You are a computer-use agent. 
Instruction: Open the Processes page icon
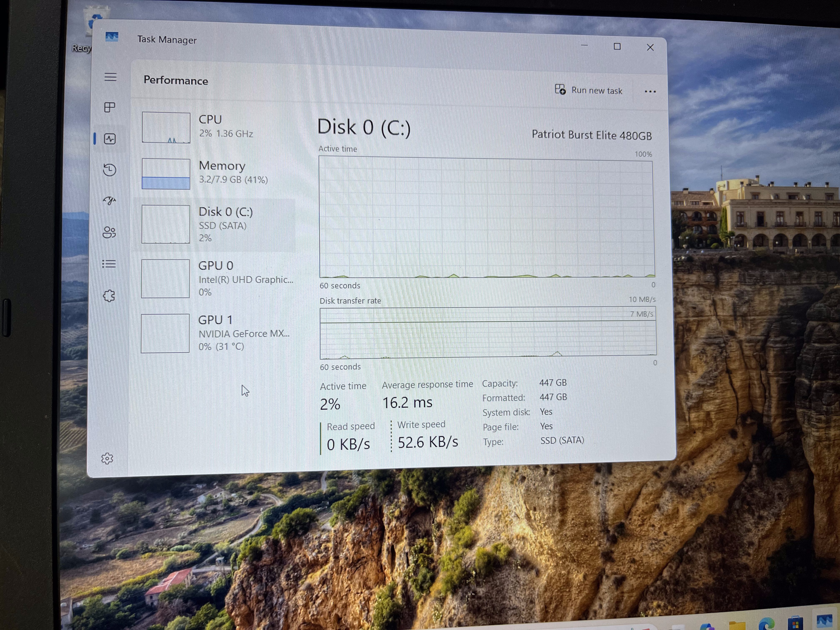[110, 107]
